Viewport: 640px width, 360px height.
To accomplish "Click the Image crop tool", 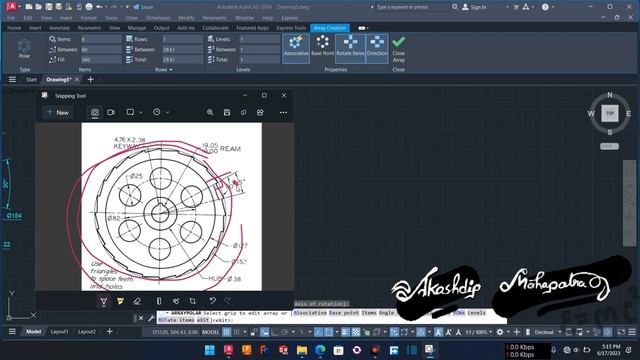I will [193, 301].
